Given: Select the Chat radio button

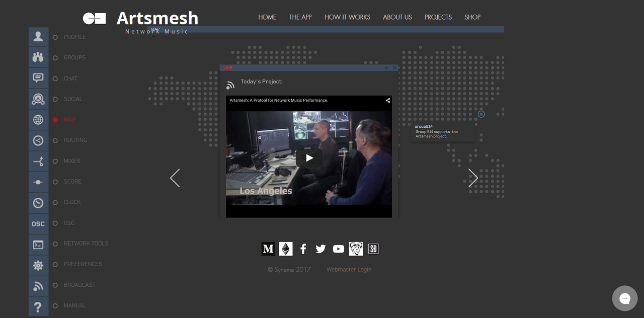Looking at the screenshot, I should tap(55, 78).
